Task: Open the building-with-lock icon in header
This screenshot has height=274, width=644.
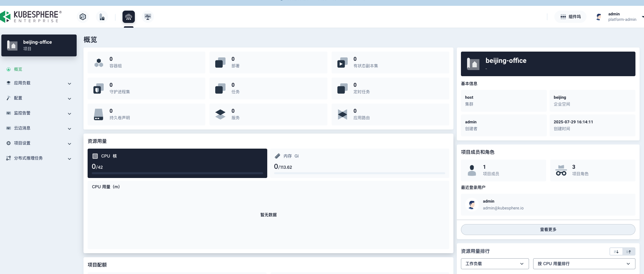Action: coord(102,17)
